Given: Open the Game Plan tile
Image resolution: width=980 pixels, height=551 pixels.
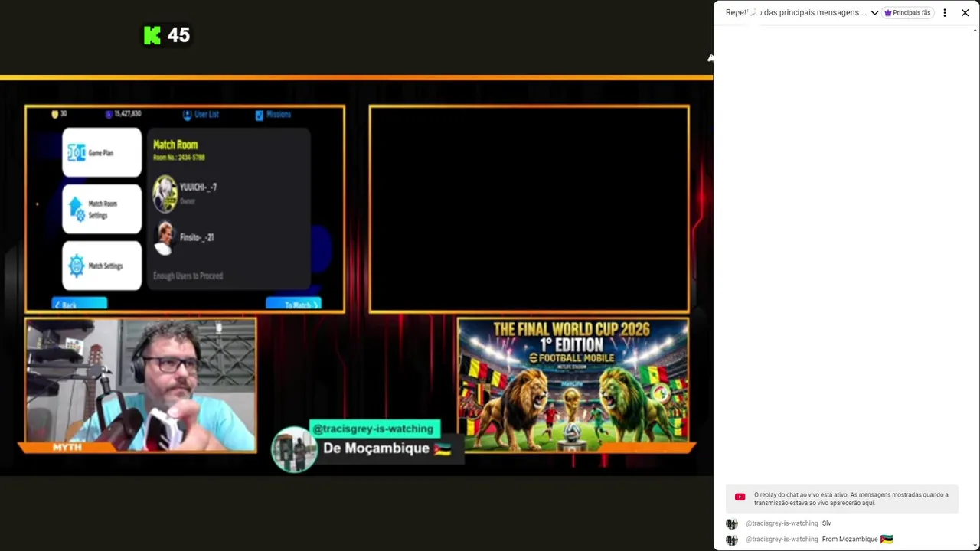Looking at the screenshot, I should (102, 153).
